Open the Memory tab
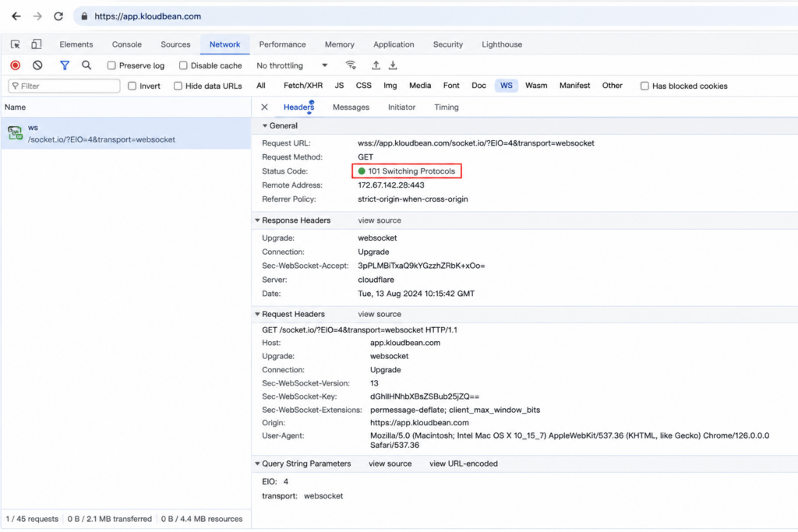The width and height of the screenshot is (798, 532). tap(340, 44)
